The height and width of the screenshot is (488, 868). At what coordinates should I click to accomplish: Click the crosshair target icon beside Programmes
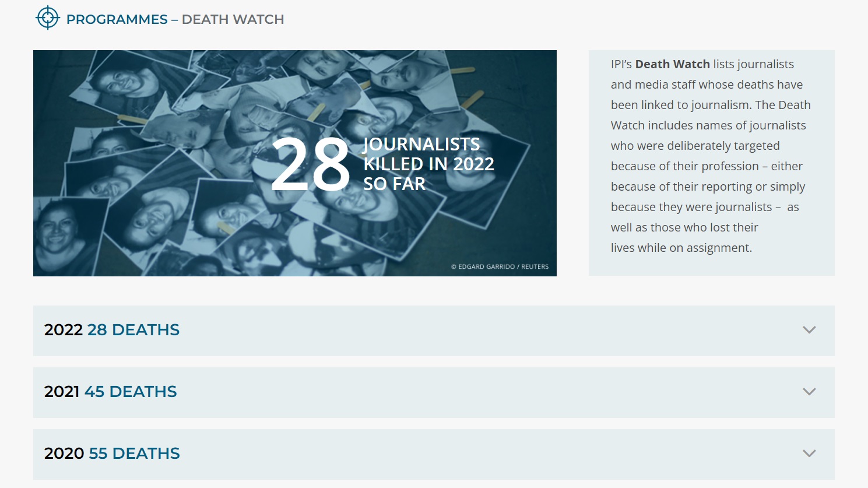tap(48, 18)
